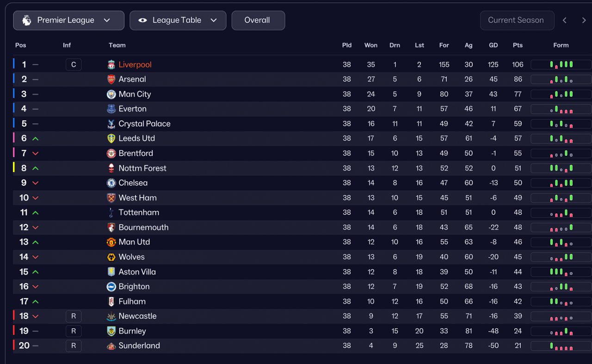Go to previous season with left chevron
The image size is (592, 364).
565,20
